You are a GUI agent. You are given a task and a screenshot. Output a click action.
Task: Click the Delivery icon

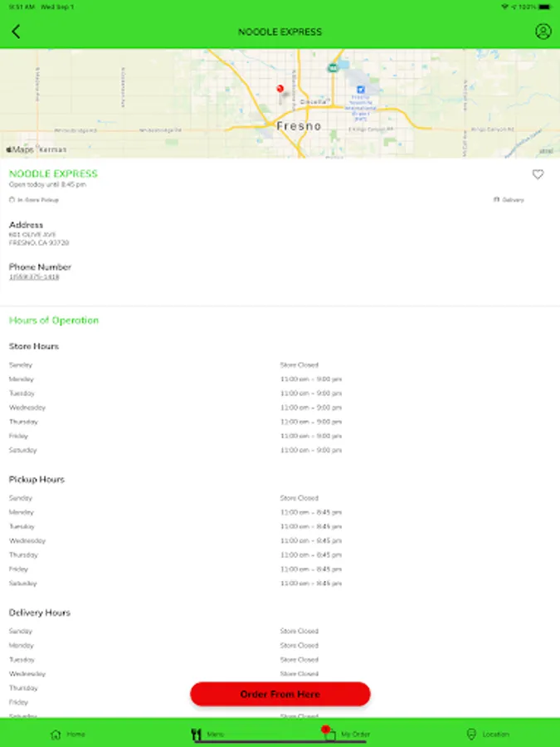[x=497, y=199]
